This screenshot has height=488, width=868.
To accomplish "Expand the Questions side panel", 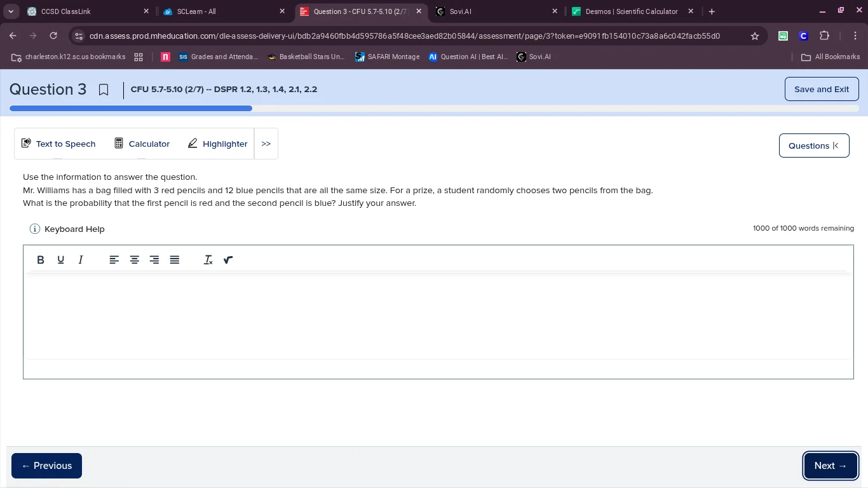I will pos(813,146).
